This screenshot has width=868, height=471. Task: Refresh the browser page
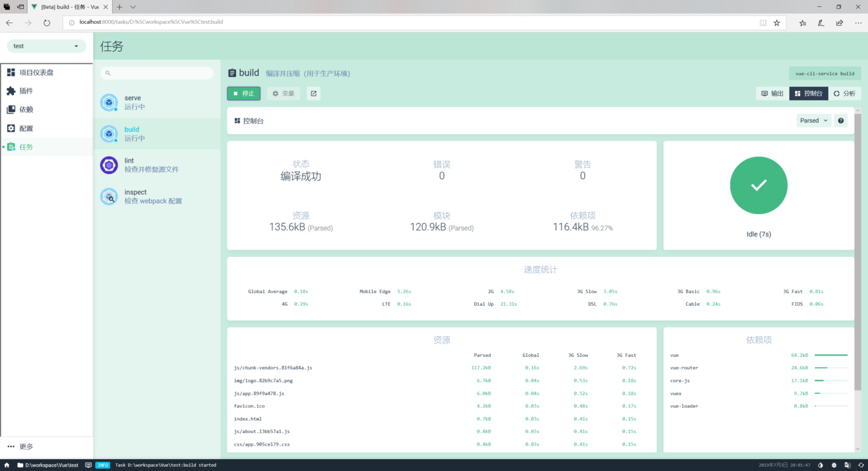47,22
